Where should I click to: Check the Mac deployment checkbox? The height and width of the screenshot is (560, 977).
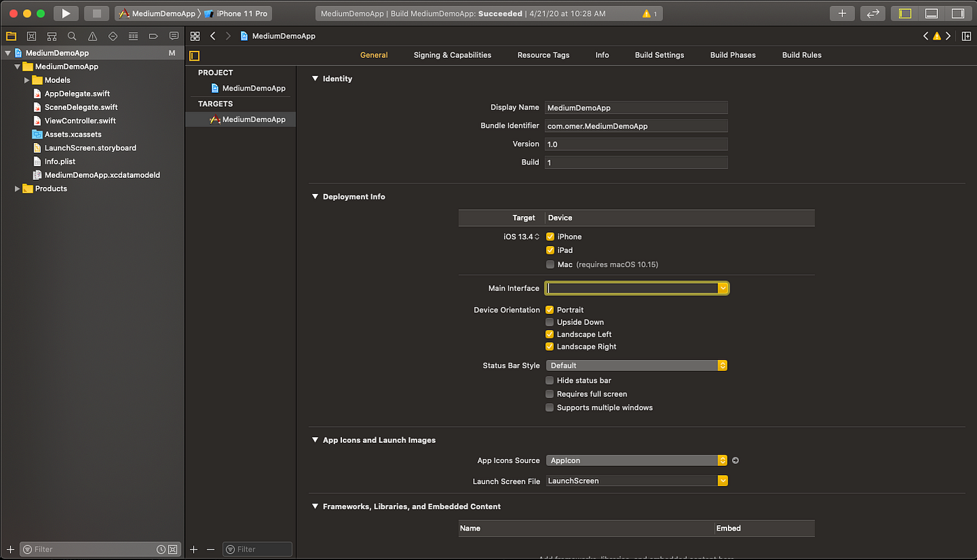550,264
